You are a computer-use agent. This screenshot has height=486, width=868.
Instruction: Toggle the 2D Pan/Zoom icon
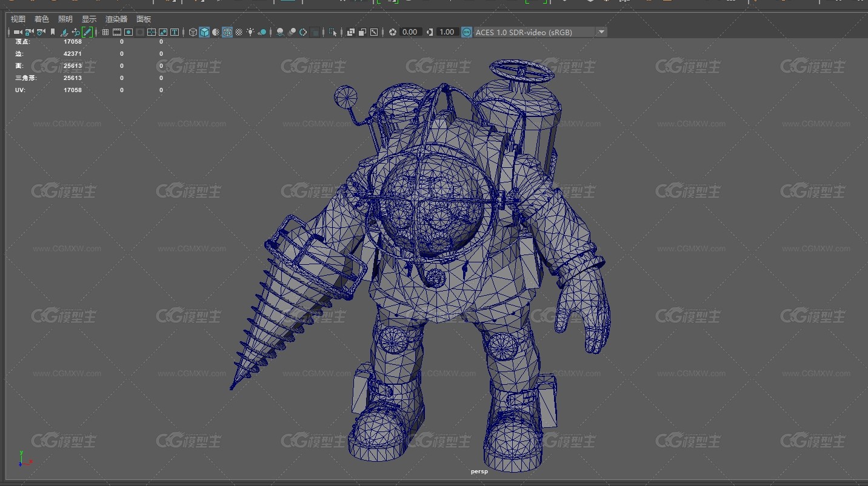76,32
